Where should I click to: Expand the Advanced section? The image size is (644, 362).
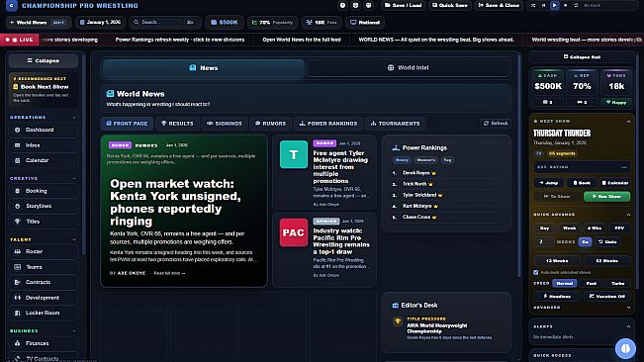pos(628,308)
